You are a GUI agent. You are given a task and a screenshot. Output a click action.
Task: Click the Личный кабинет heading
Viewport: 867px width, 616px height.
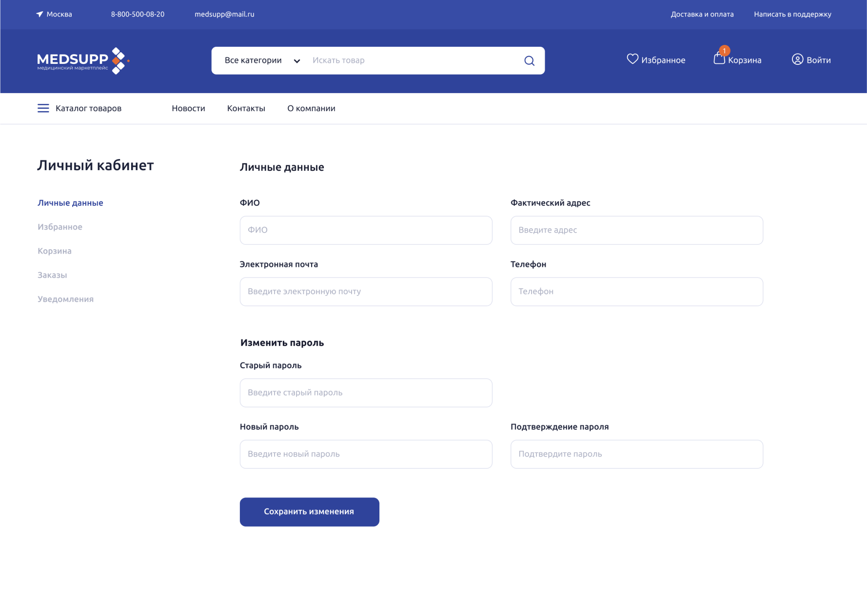click(96, 165)
